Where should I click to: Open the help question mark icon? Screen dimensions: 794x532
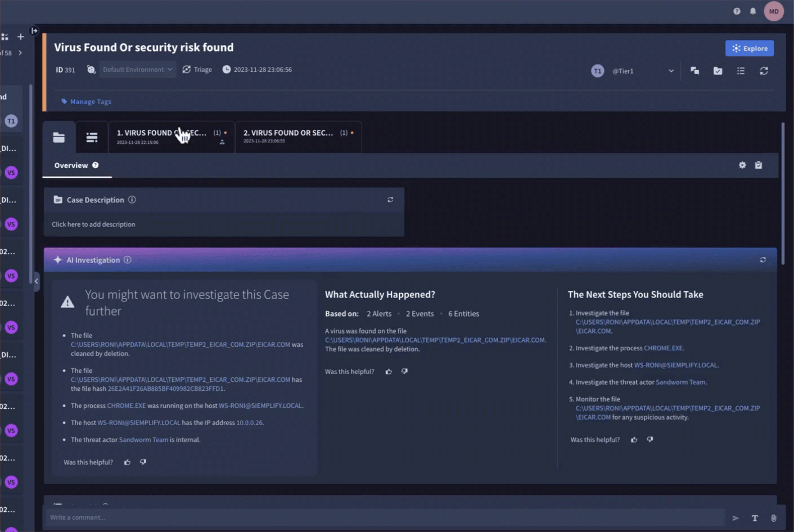pos(737,11)
